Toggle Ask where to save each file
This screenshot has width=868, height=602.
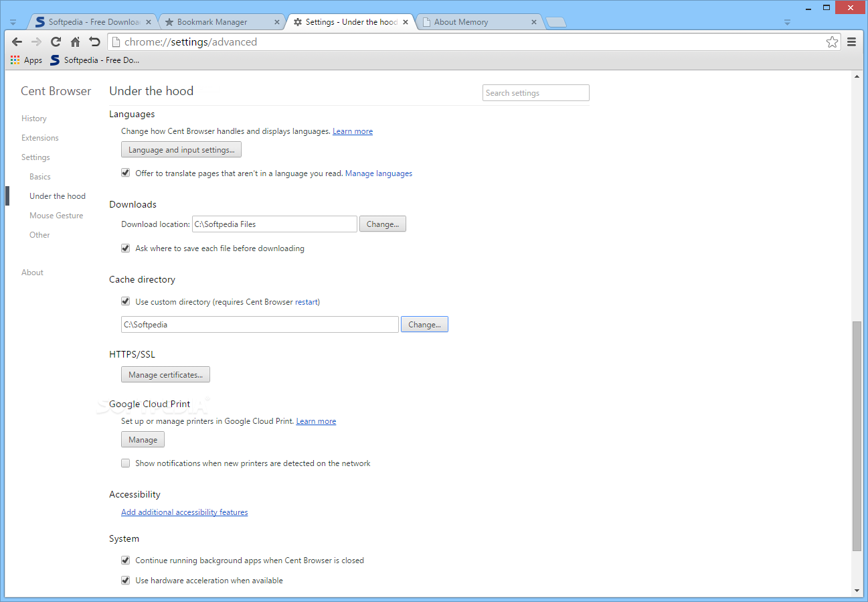[x=125, y=248]
